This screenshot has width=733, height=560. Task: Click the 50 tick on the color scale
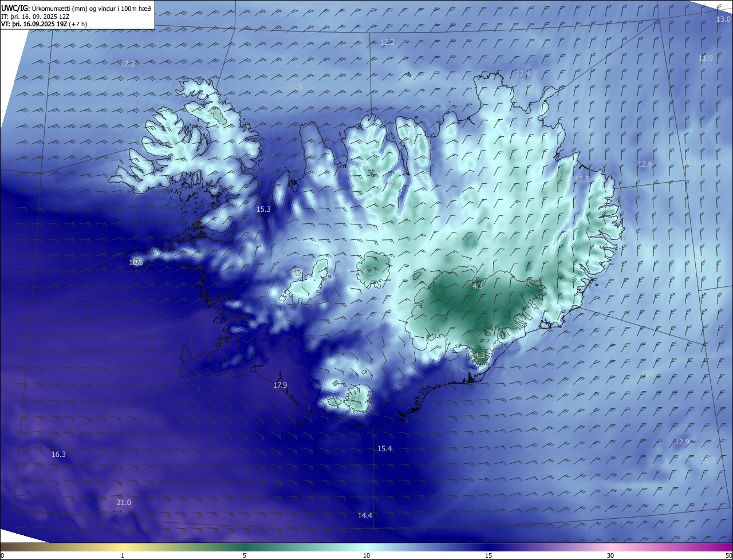point(728,555)
